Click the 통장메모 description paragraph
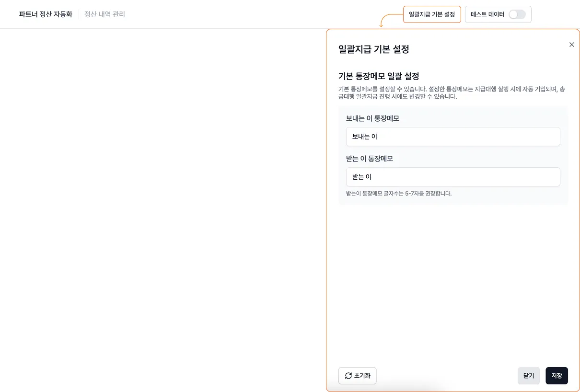The width and height of the screenshot is (580, 392). [x=451, y=92]
